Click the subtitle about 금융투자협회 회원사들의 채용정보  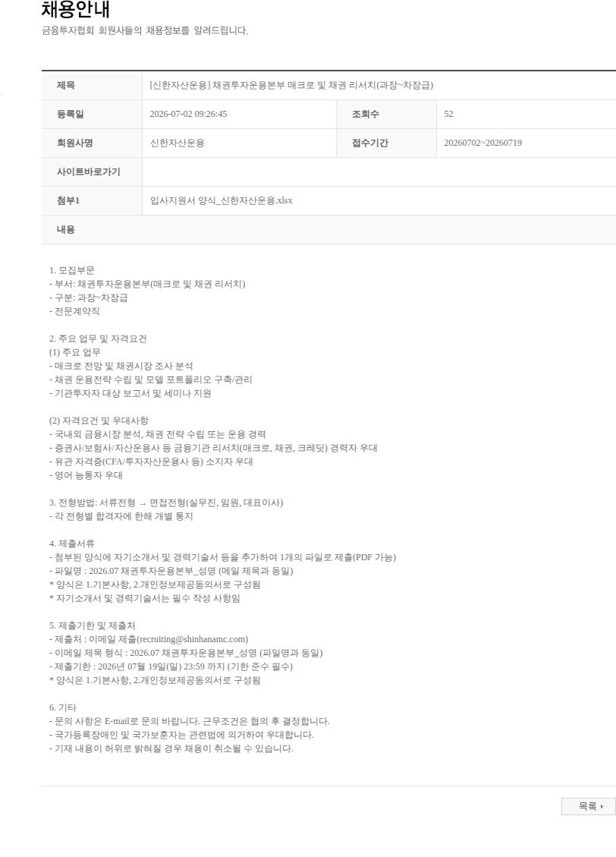pyautogui.click(x=145, y=31)
